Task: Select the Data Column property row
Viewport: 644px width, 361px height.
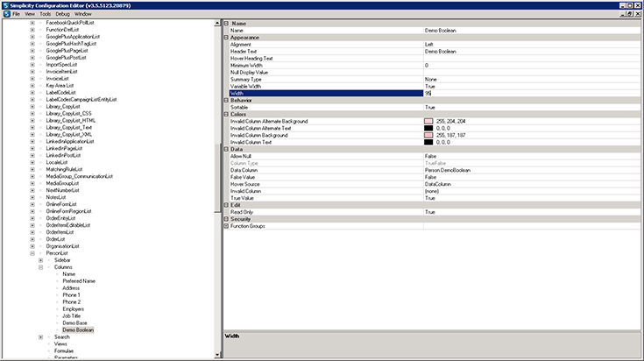Action: pos(434,170)
